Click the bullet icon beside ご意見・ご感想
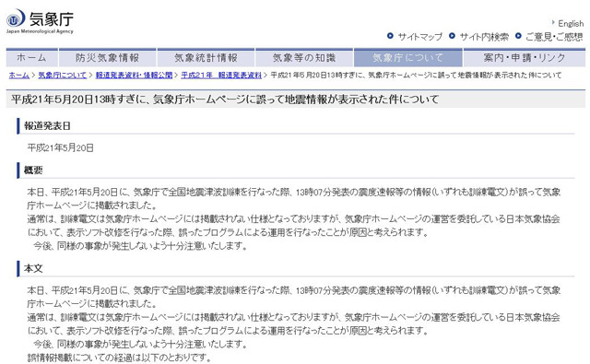The image size is (590, 364). [518, 36]
